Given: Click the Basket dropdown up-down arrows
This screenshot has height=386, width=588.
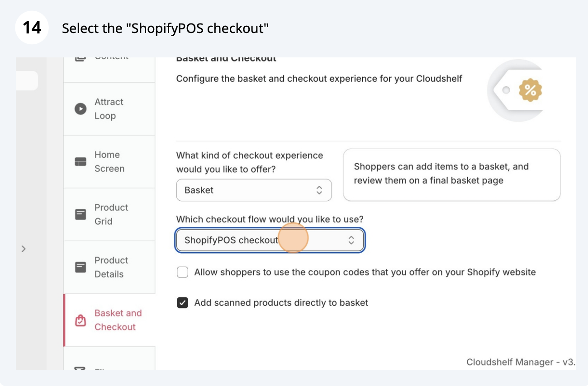Looking at the screenshot, I should [319, 190].
